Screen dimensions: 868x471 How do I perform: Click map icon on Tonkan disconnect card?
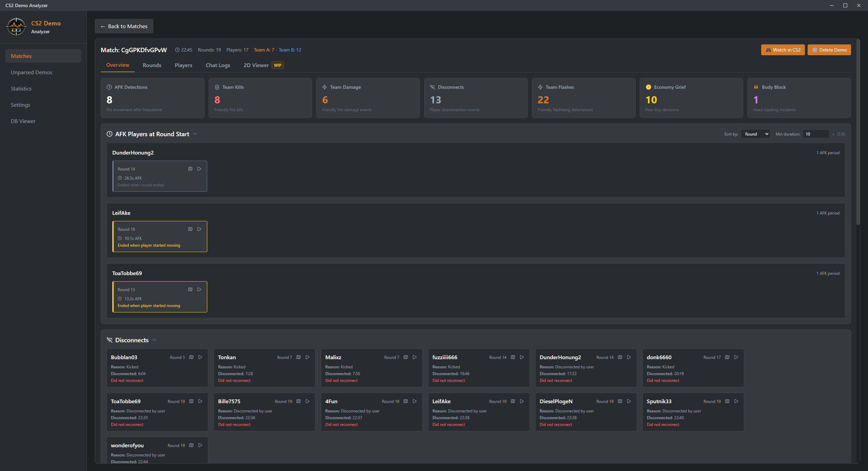tap(298, 357)
